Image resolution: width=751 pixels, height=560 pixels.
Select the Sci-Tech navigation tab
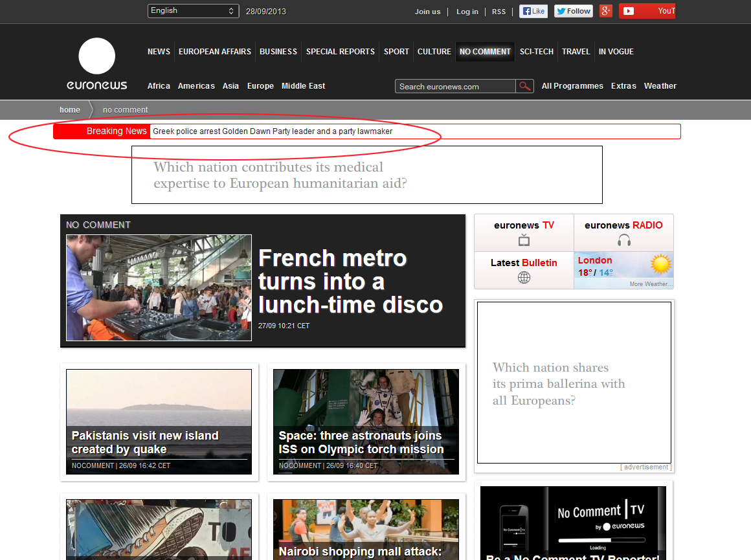click(536, 52)
